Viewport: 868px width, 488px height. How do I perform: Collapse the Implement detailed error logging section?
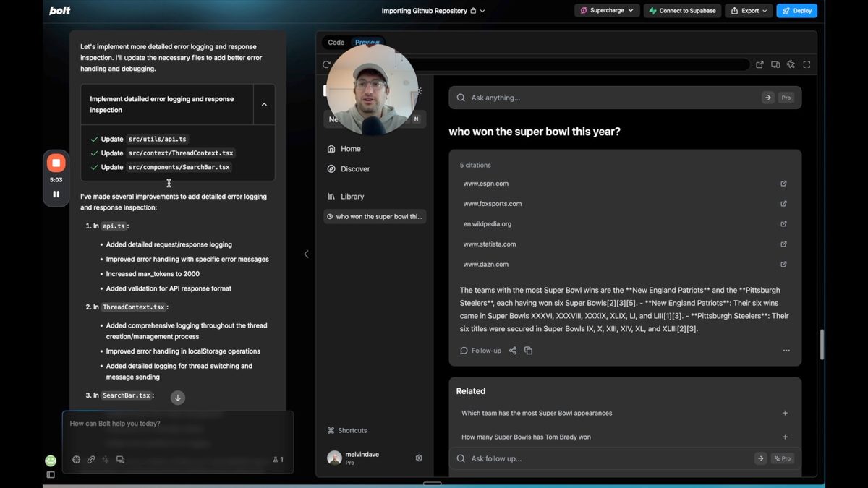click(x=264, y=104)
